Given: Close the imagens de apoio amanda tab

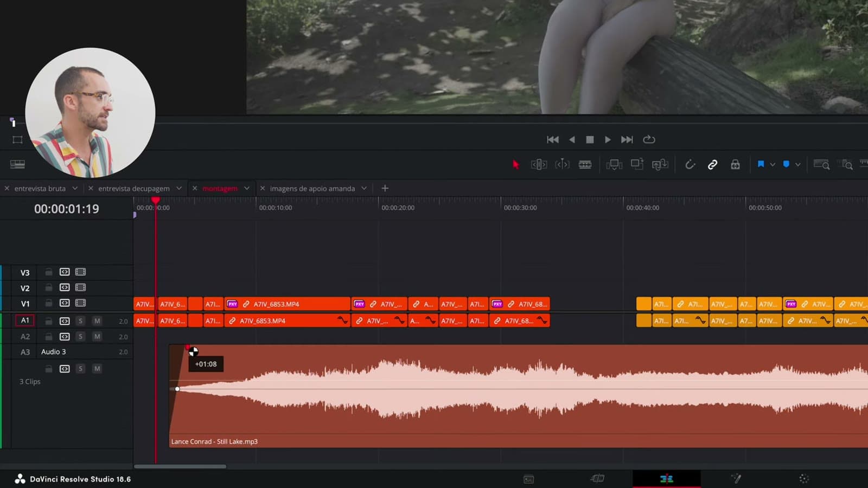Looking at the screenshot, I should pyautogui.click(x=263, y=188).
